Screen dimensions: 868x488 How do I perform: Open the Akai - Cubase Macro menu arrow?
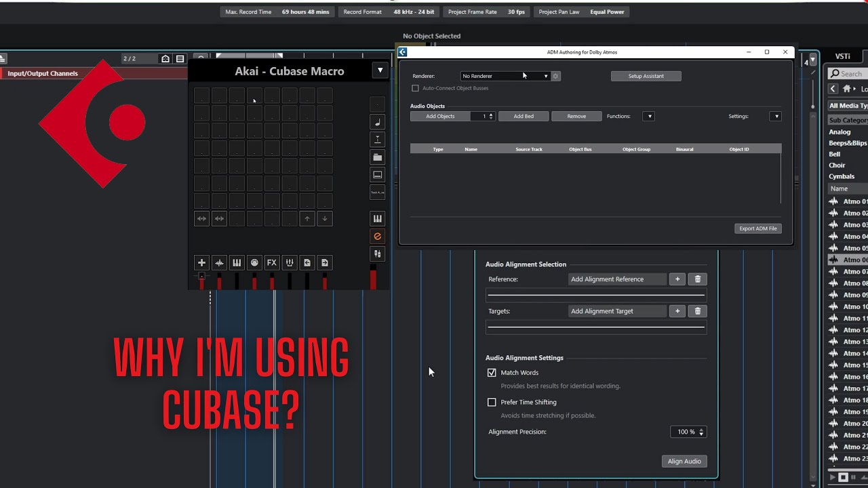click(x=380, y=70)
